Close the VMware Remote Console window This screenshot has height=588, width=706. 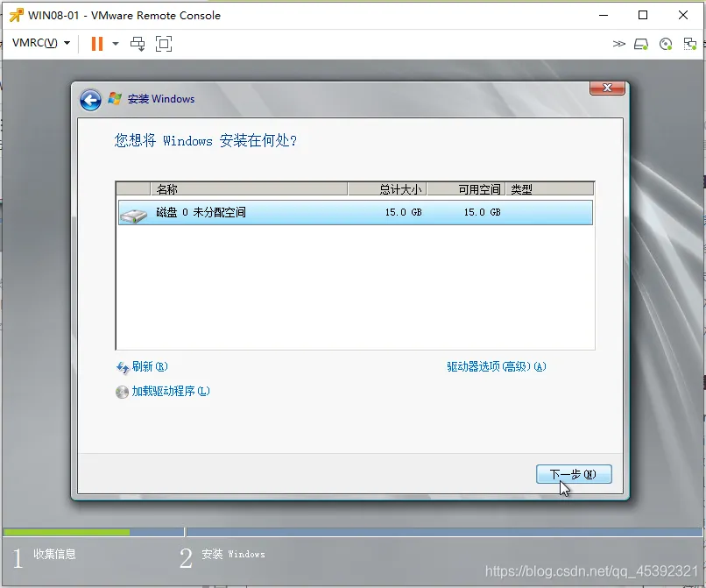point(683,15)
